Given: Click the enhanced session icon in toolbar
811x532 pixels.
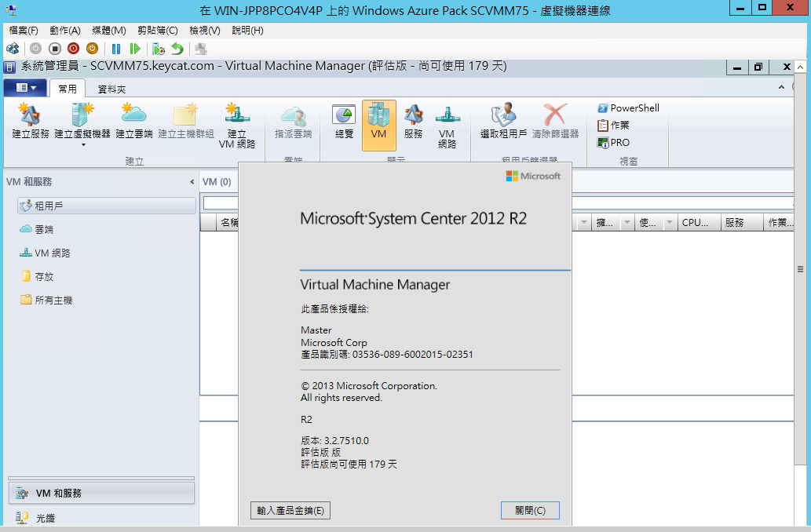Looking at the screenshot, I should click(x=201, y=49).
